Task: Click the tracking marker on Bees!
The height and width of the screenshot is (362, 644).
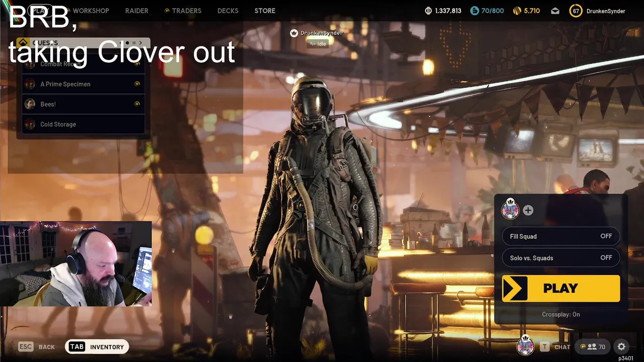Action: pos(137,104)
